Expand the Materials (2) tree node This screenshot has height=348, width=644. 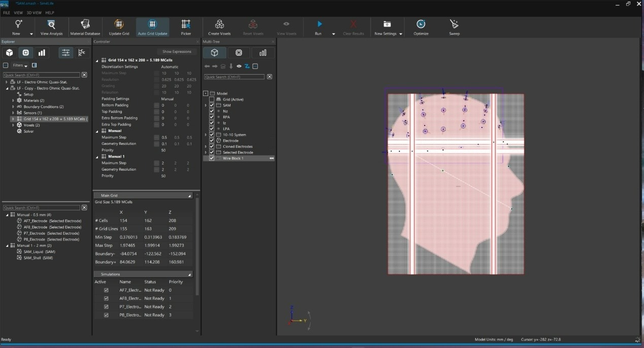pyautogui.click(x=13, y=101)
